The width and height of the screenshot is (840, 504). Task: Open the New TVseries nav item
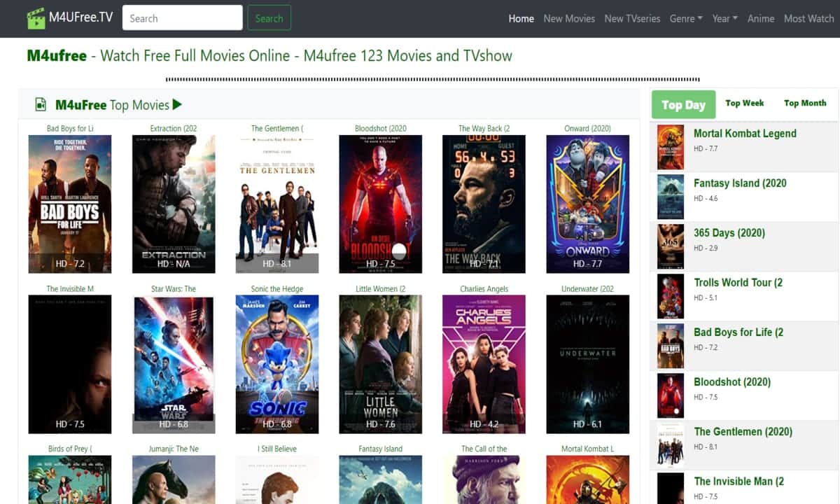(x=632, y=19)
